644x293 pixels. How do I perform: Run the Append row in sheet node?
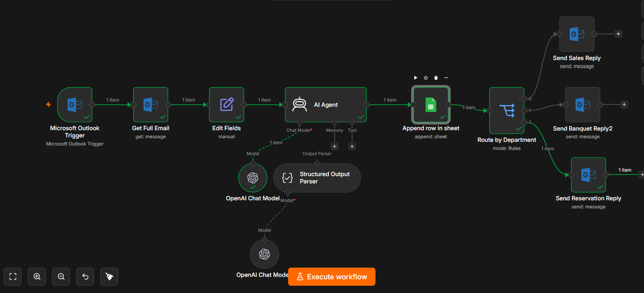click(416, 78)
